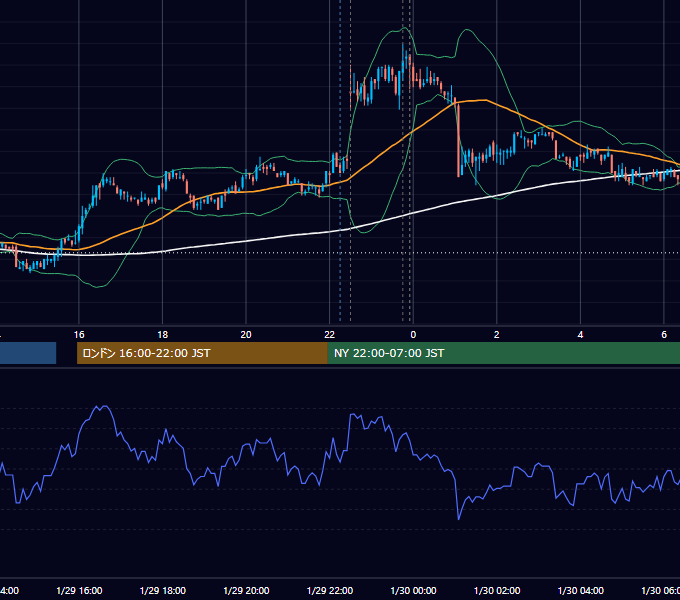
Task: Select the 1/30 02:00 time label
Action: coord(497,591)
